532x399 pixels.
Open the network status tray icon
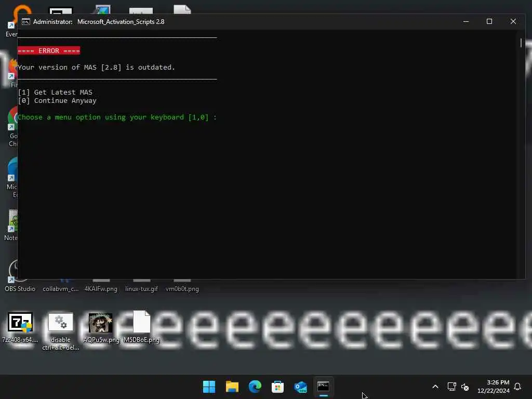pos(451,387)
